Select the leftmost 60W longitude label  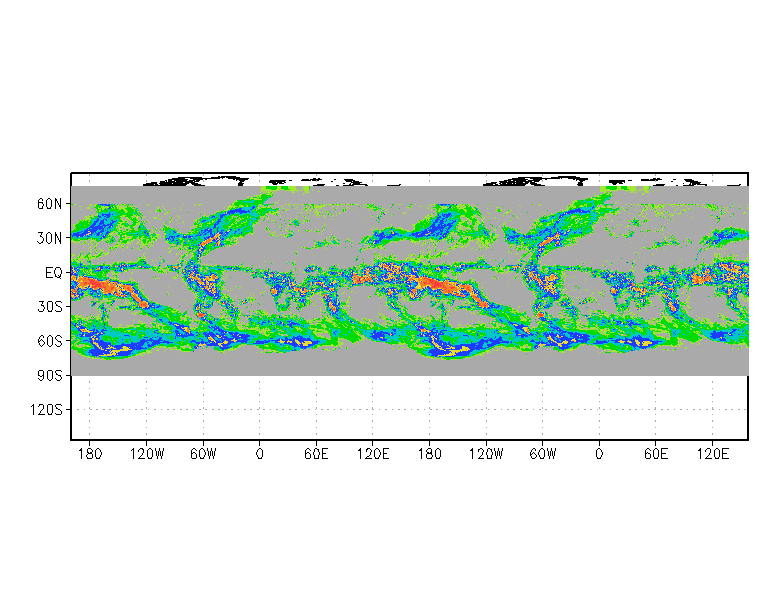coord(204,454)
